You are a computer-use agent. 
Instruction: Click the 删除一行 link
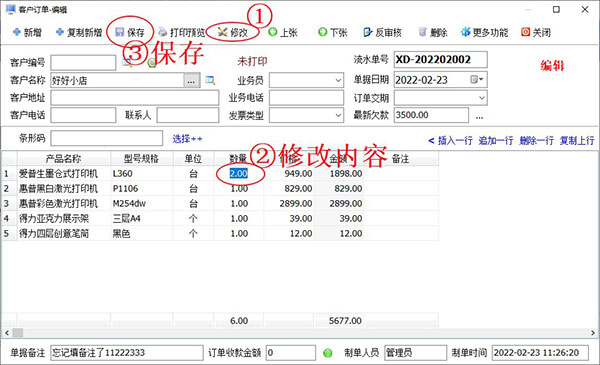[x=536, y=141]
